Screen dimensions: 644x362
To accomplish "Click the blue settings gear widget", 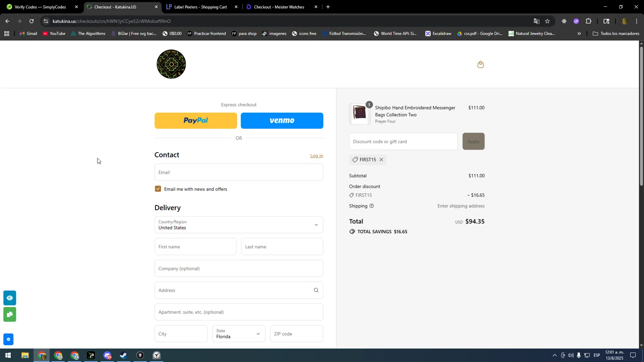I will [8, 339].
